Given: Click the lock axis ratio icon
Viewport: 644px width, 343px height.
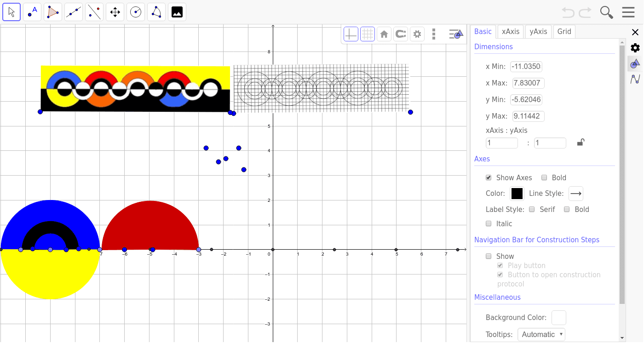Looking at the screenshot, I should click(x=581, y=143).
